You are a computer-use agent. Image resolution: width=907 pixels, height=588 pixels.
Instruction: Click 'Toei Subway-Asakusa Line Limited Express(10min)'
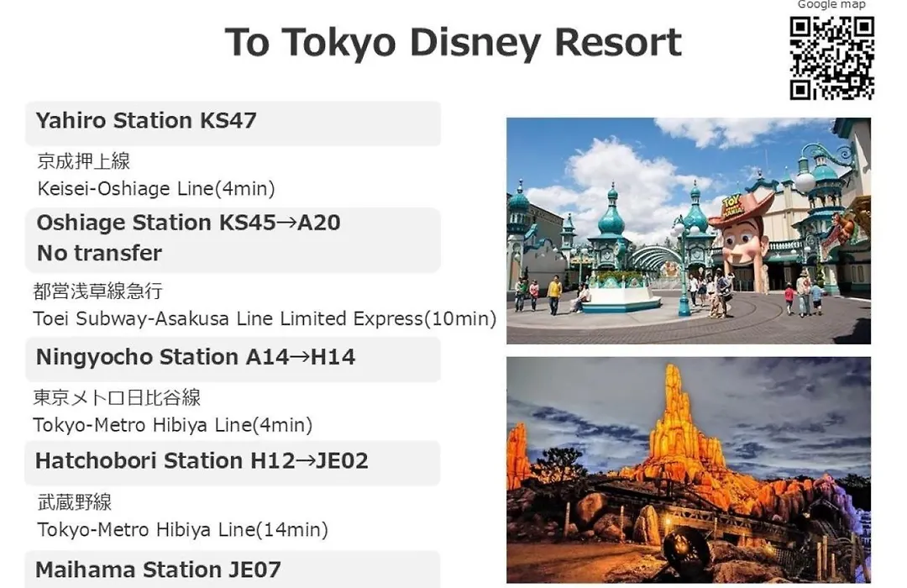[265, 319]
